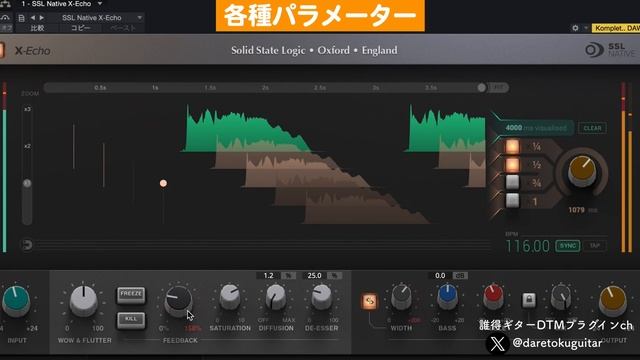Screen dimensions: 640x360
Task: Click the dial icon below routing icon
Action: coord(5,18)
